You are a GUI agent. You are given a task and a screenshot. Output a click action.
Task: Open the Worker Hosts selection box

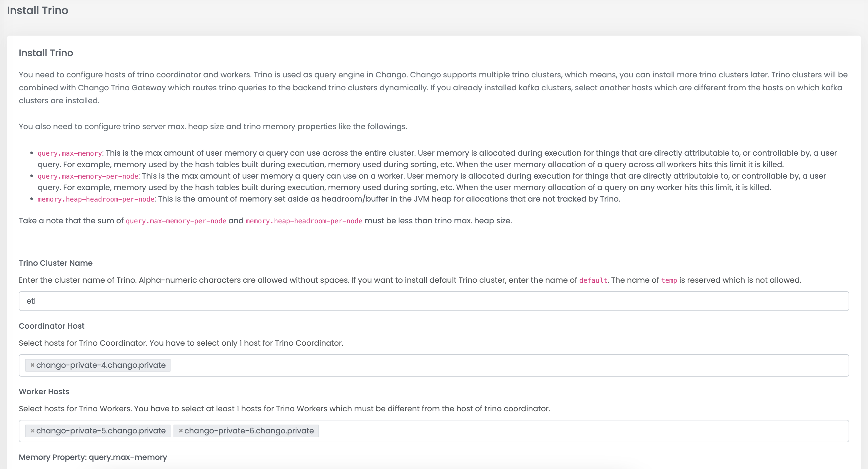click(x=434, y=431)
